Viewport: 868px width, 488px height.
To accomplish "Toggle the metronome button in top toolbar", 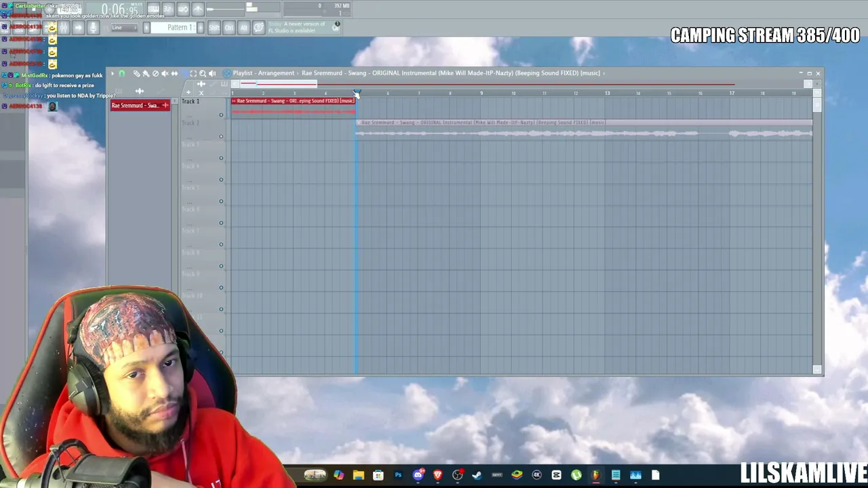I will [x=198, y=9].
